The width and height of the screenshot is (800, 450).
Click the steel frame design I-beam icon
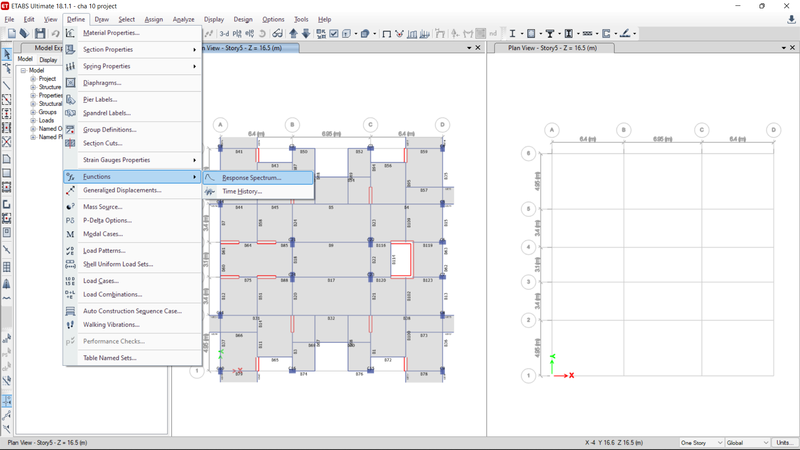point(512,34)
